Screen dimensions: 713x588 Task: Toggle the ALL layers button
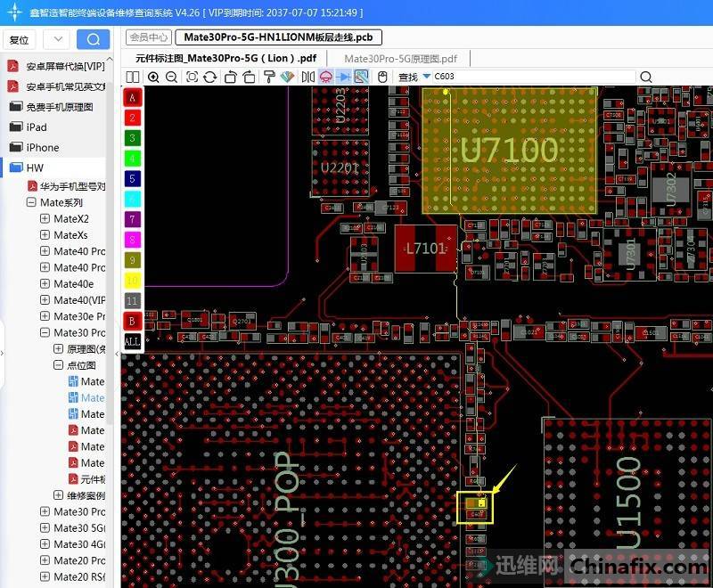tap(132, 341)
